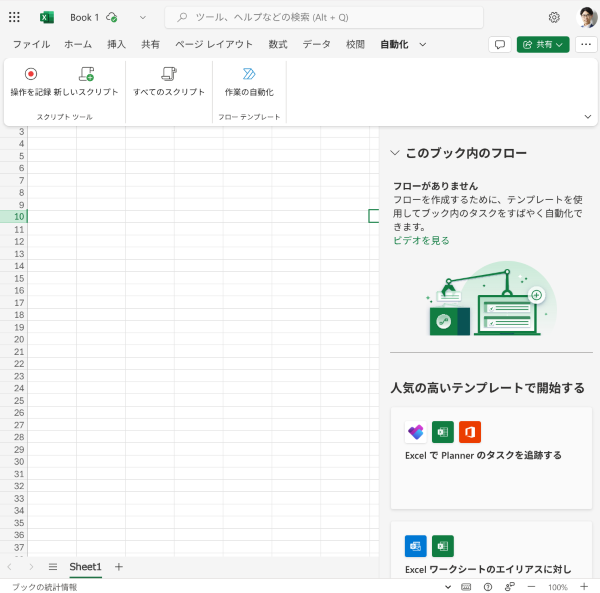Switch to the データ tab
The height and width of the screenshot is (593, 600).
(316, 45)
